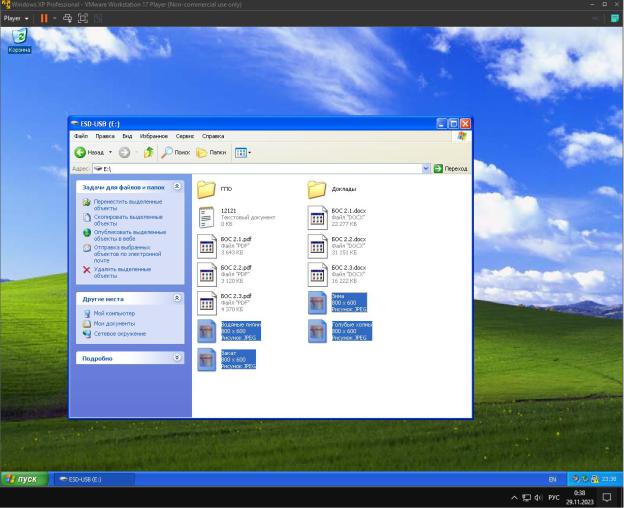Open the Избранное menu
624x508 pixels.
click(154, 136)
